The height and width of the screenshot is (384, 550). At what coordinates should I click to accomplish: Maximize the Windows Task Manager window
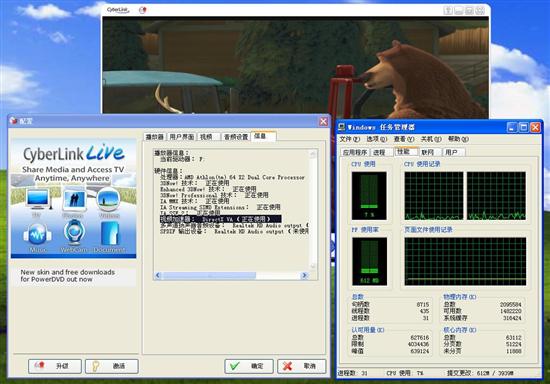pos(524,127)
